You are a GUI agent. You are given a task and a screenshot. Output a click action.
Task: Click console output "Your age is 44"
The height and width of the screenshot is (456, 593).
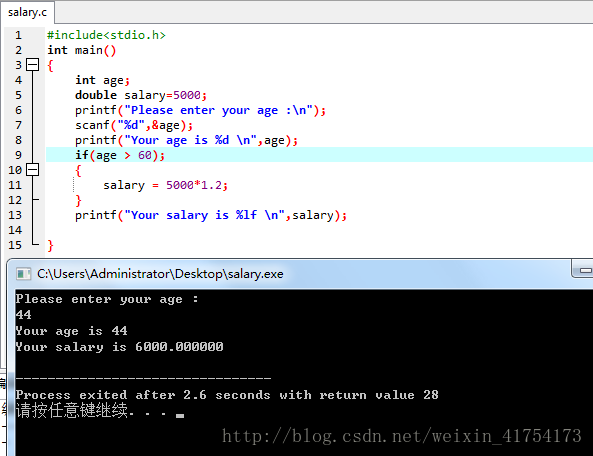pos(71,331)
